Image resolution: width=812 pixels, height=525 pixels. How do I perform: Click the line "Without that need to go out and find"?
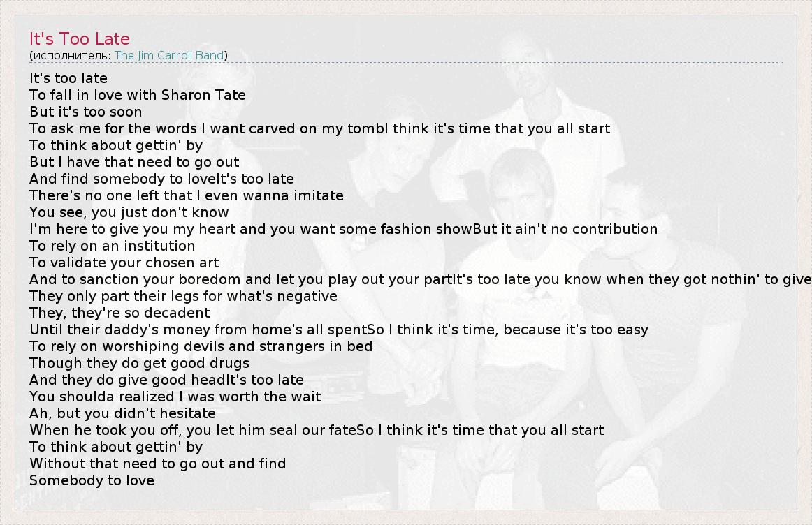(x=157, y=464)
